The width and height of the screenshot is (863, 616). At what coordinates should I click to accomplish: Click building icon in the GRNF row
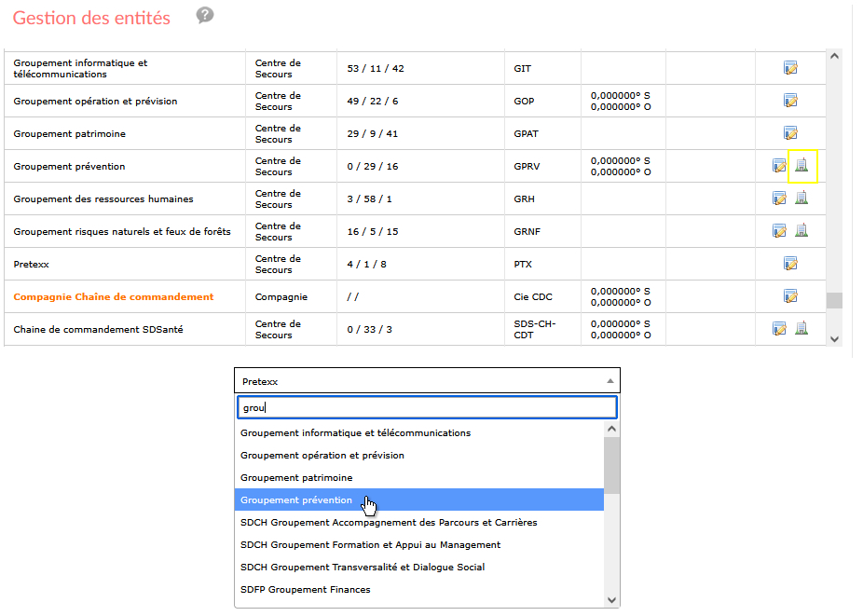(x=801, y=230)
